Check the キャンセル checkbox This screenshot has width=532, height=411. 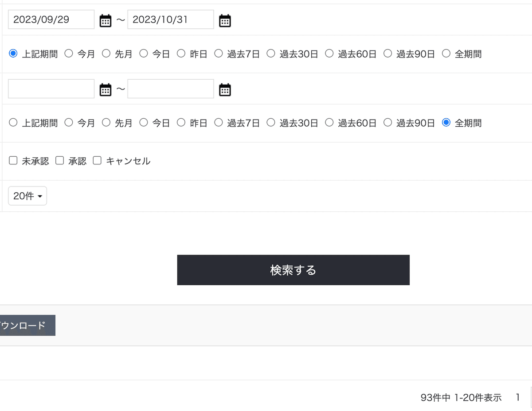coord(97,160)
